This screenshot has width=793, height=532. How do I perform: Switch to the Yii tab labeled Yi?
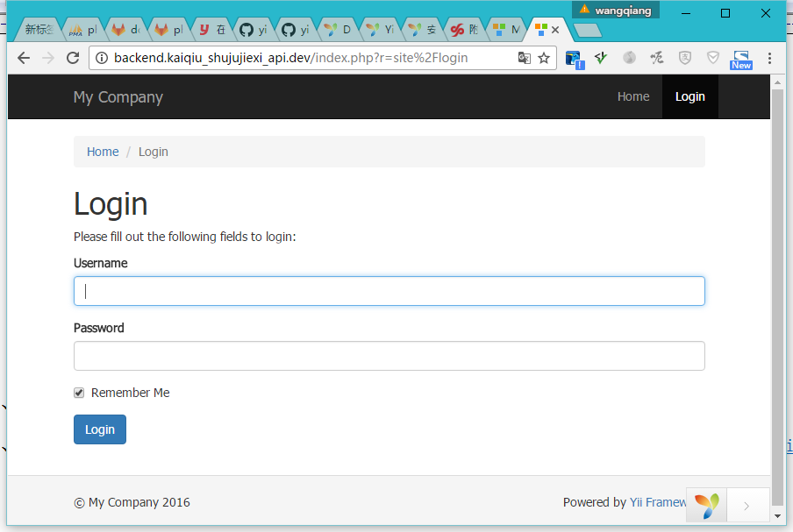click(x=381, y=30)
